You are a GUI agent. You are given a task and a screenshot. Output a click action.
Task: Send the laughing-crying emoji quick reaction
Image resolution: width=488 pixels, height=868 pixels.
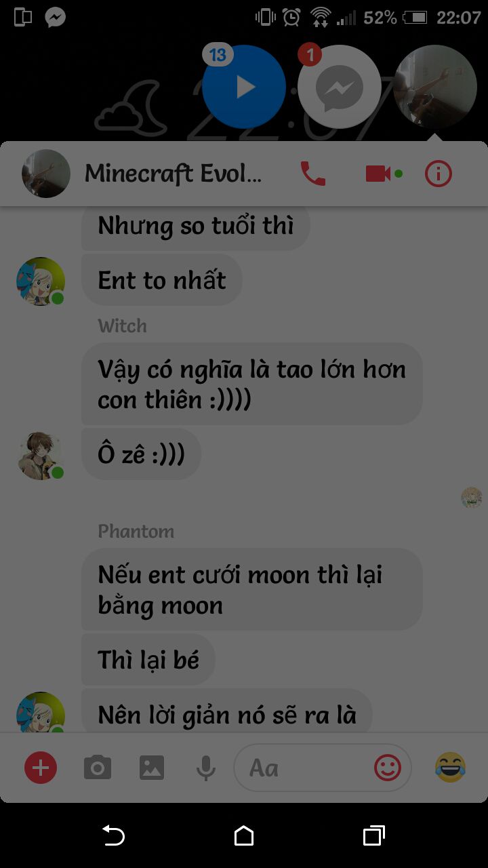click(x=450, y=768)
